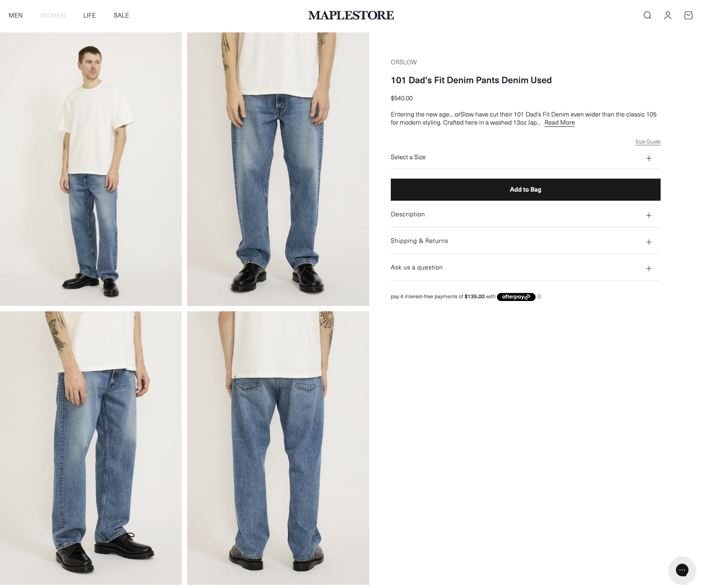Expand the Description section

click(x=525, y=215)
